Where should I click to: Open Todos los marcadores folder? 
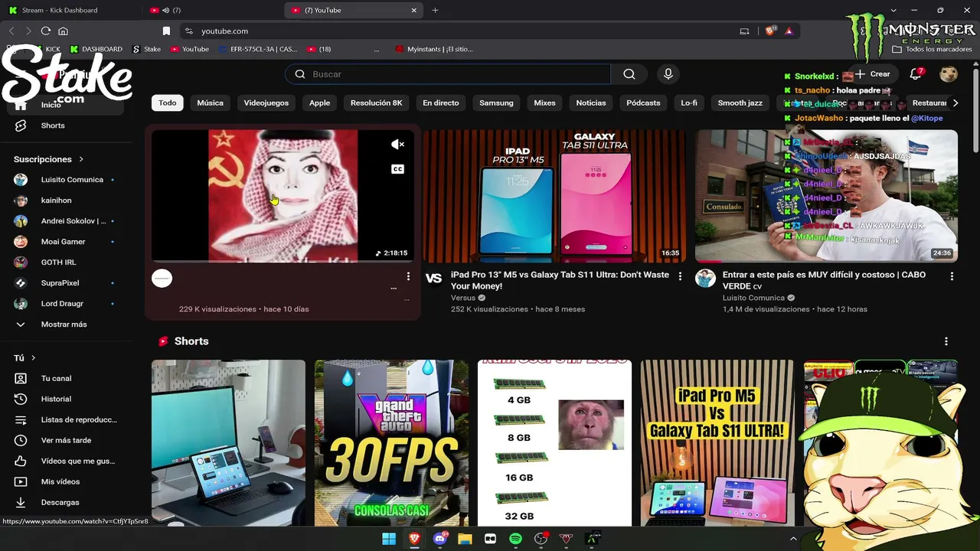(x=932, y=49)
